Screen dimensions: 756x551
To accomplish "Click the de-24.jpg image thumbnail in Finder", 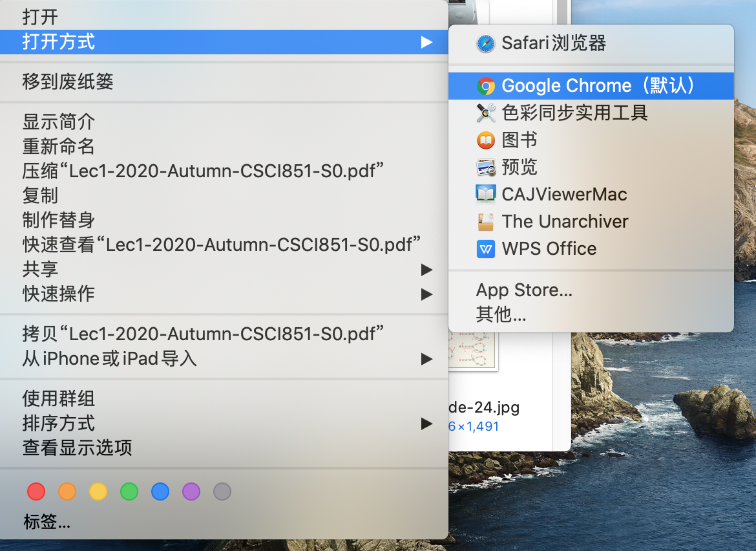I will coord(473,351).
